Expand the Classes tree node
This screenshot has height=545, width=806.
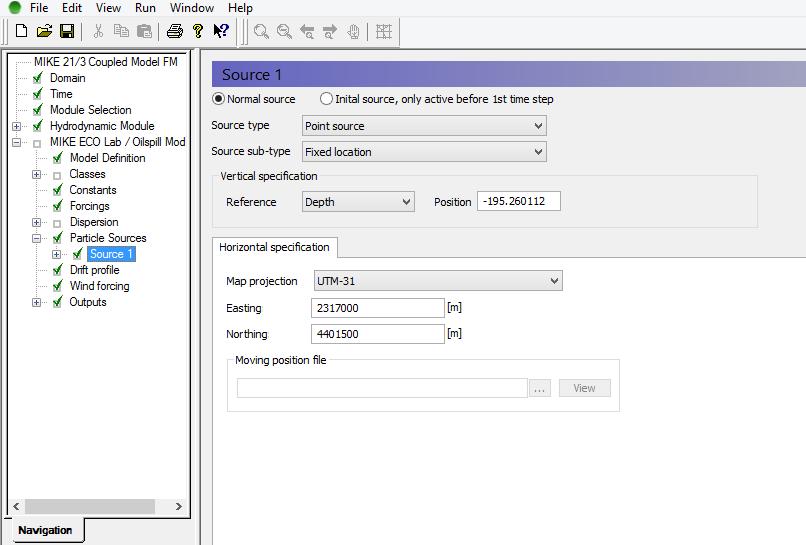click(x=36, y=174)
